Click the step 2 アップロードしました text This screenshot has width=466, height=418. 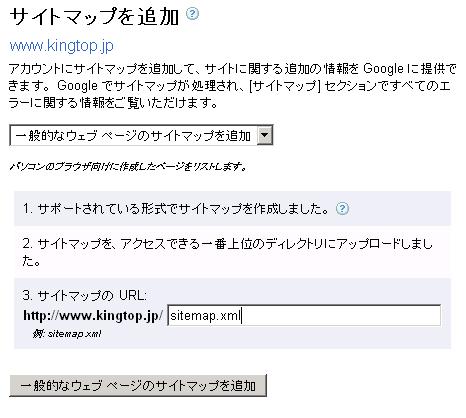pos(228,252)
